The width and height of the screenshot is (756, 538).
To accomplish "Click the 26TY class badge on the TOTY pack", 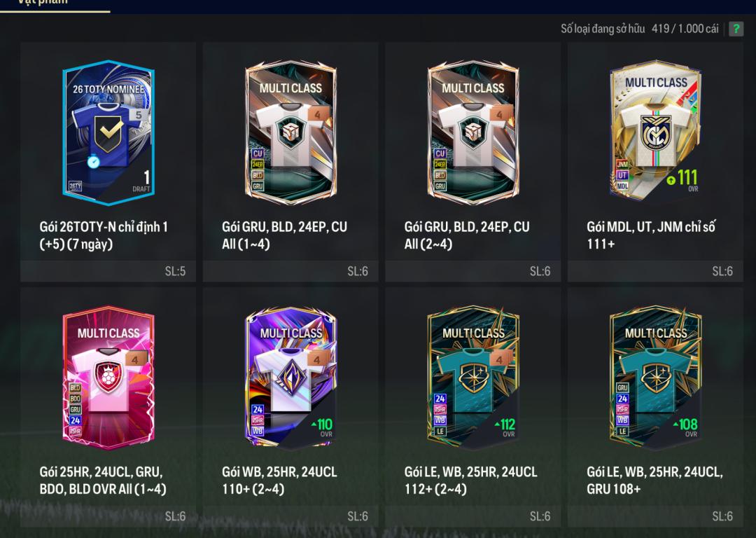I will [75, 186].
